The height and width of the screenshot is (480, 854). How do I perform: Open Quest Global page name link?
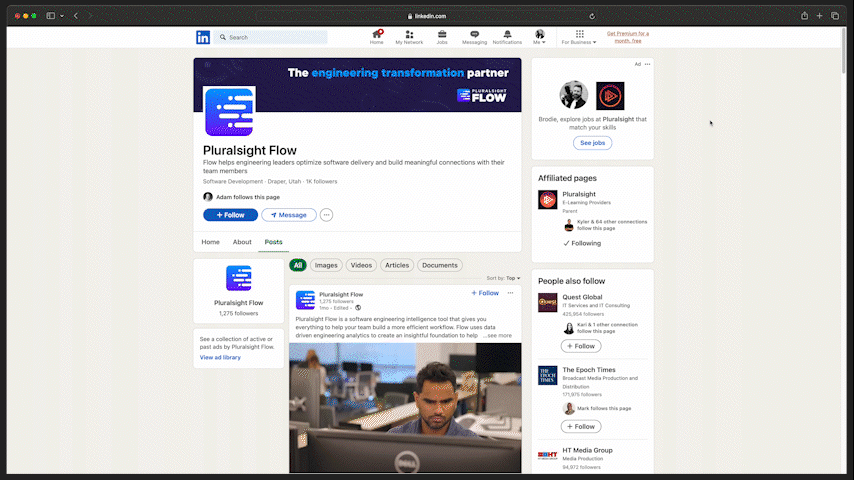[582, 297]
